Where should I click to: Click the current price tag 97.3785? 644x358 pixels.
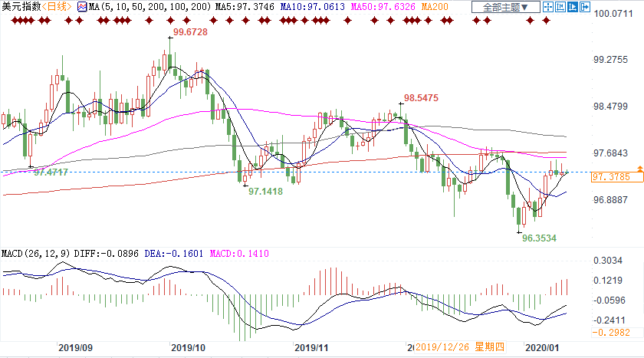(x=611, y=178)
